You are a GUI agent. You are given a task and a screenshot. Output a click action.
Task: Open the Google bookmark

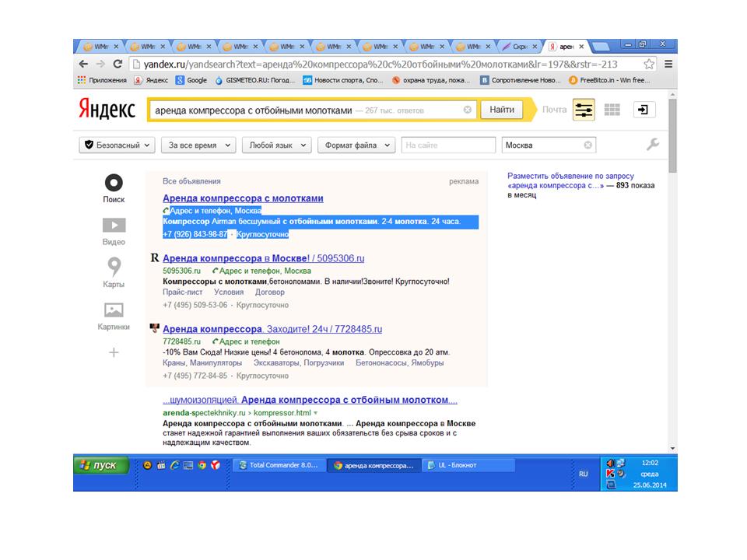[191, 80]
